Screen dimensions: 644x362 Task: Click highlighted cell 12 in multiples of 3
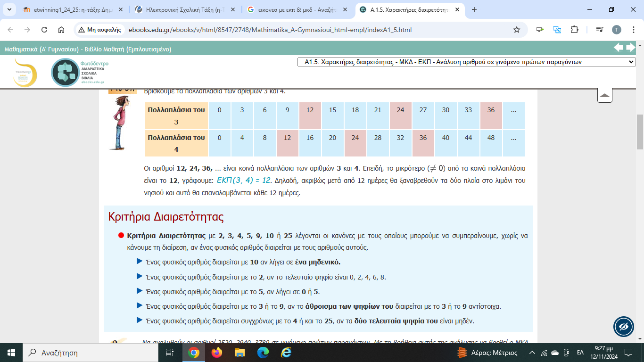coord(310,115)
